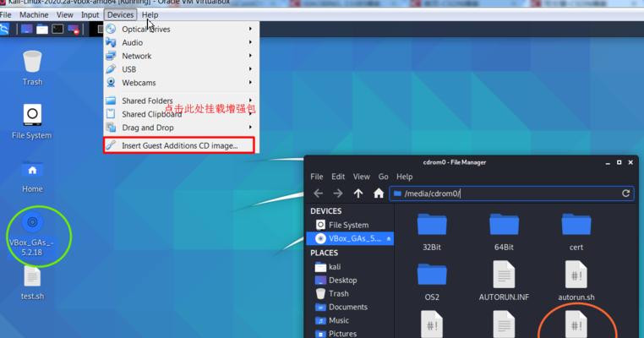Go to home folder in File Manager
Screen dimensions: 644x338
379,193
